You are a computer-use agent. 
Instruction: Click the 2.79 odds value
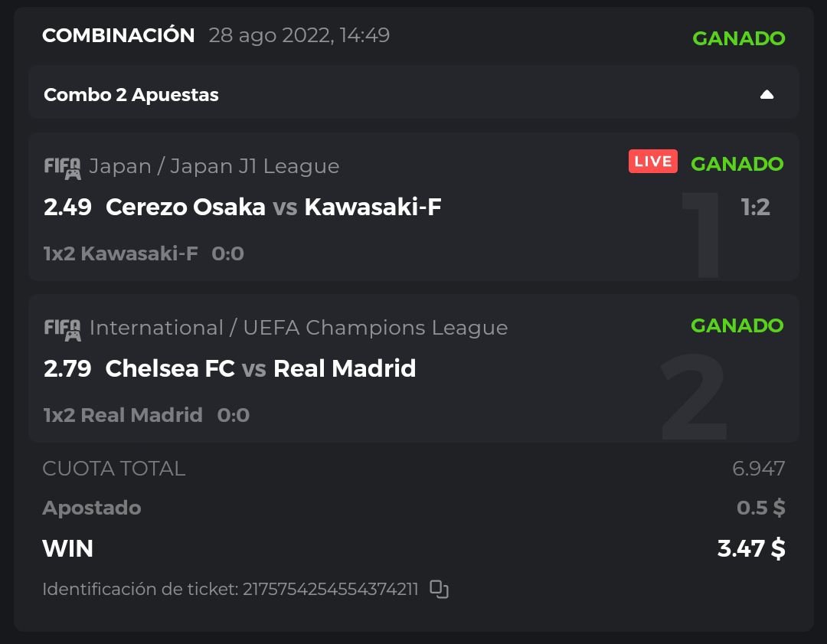tap(67, 368)
